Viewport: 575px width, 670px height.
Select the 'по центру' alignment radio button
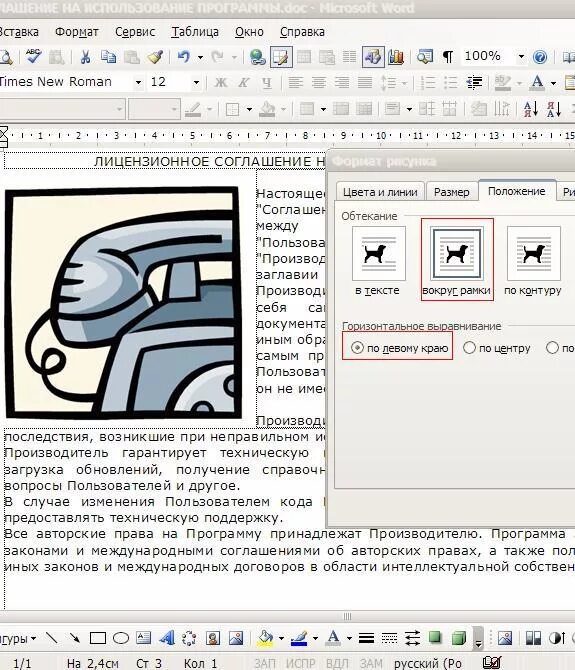point(469,348)
